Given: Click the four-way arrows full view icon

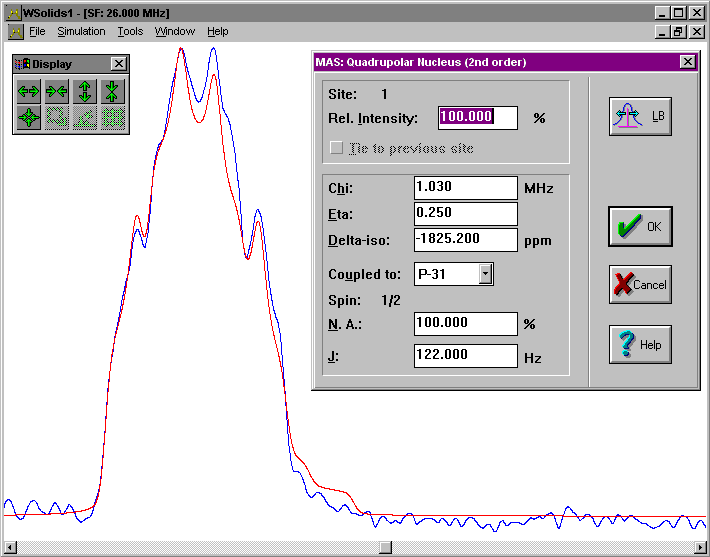Looking at the screenshot, I should tap(28, 117).
